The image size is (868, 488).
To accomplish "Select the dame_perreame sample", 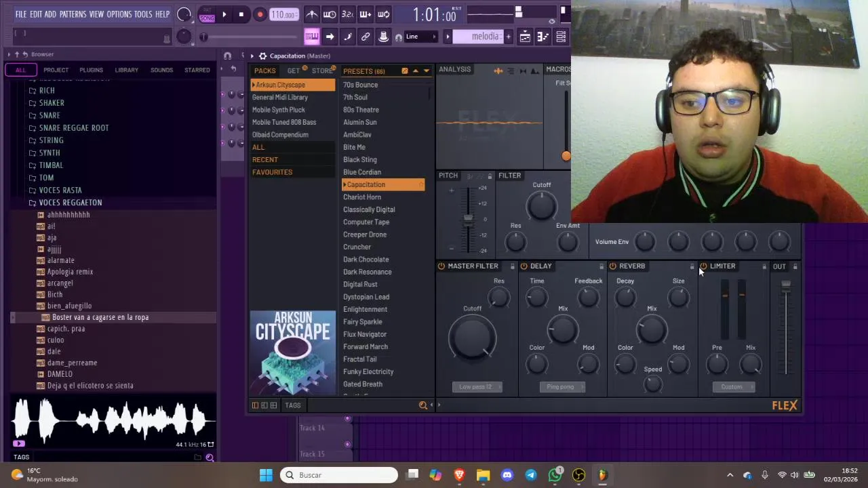I will click(x=72, y=363).
